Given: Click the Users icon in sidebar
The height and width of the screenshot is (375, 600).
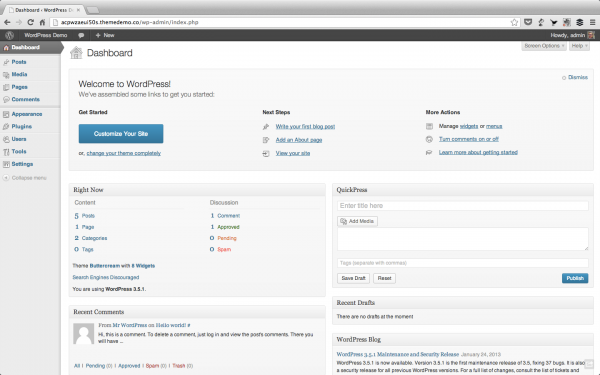Looking at the screenshot, I should (x=6, y=139).
